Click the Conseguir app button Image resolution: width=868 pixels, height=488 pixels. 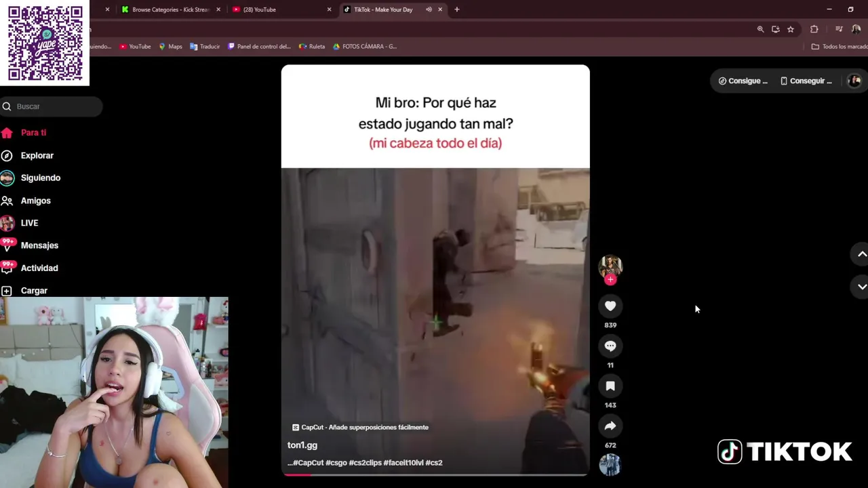click(806, 81)
